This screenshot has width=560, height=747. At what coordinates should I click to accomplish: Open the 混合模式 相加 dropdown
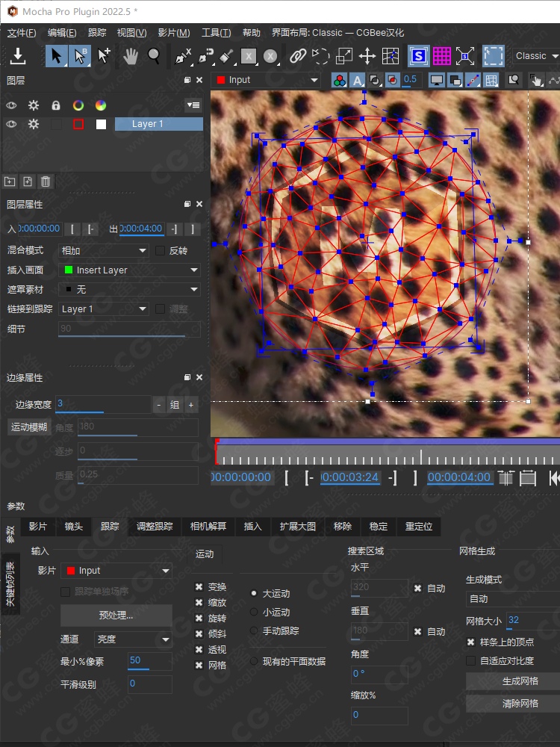coord(103,250)
